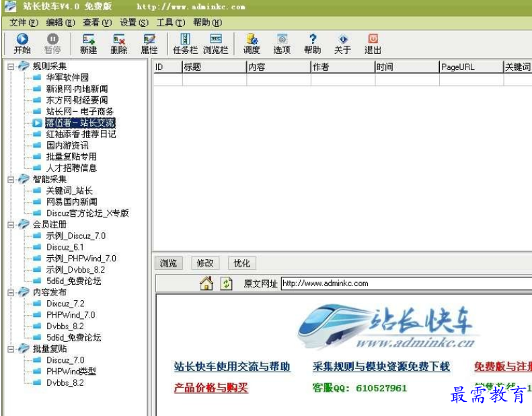Open link 站长快车使用交流与帮助
The height and width of the screenshot is (416, 532).
click(232, 366)
